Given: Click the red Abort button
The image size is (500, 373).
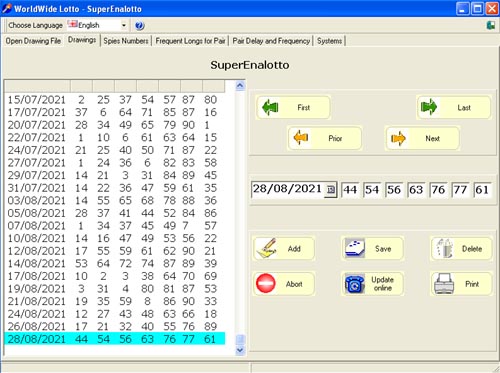Looking at the screenshot, I should [284, 284].
